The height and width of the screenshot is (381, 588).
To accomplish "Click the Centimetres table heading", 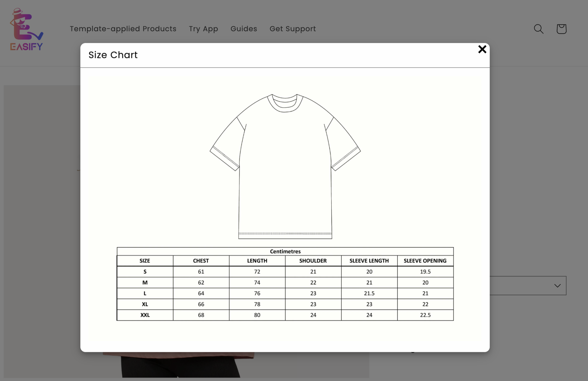I will [x=285, y=251].
